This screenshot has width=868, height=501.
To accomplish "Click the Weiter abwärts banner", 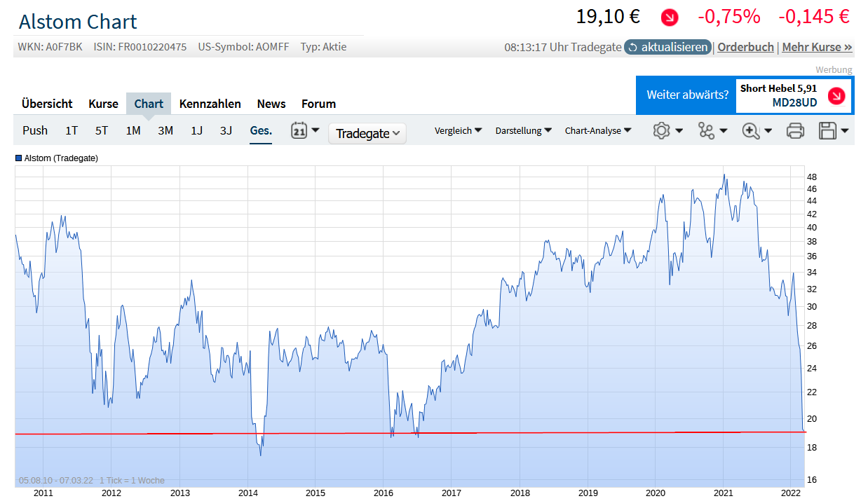I will pyautogui.click(x=686, y=95).
